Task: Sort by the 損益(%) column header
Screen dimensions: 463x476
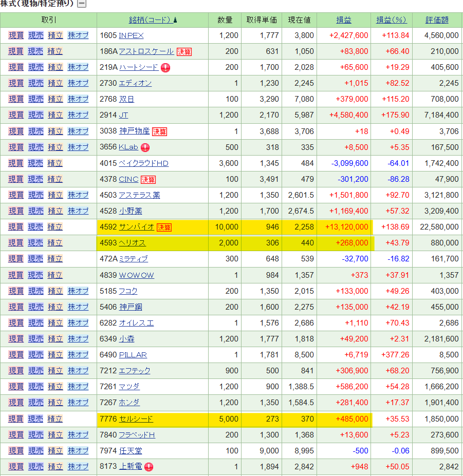Action: coord(391,20)
